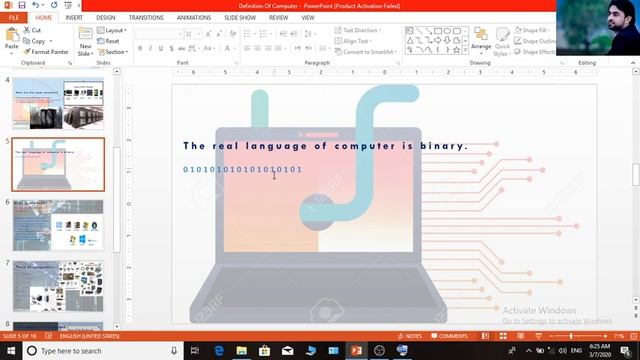The height and width of the screenshot is (360, 640).
Task: Click the Redo icon in title bar
Action: pos(54,5)
